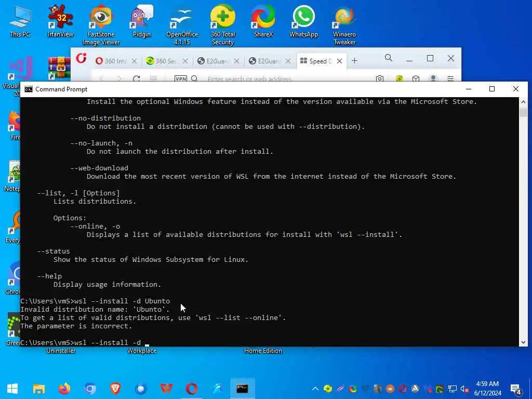The width and height of the screenshot is (532, 399).
Task: Open the Command Prompt title bar system icon
Action: (x=29, y=89)
